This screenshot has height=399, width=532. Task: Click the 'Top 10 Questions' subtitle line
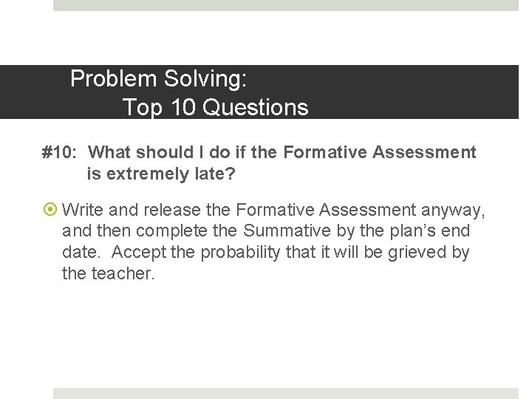[x=216, y=107]
